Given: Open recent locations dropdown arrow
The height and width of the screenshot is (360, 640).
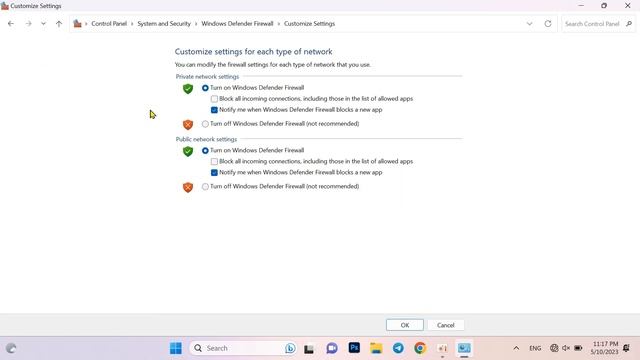Looking at the screenshot, I should [43, 24].
